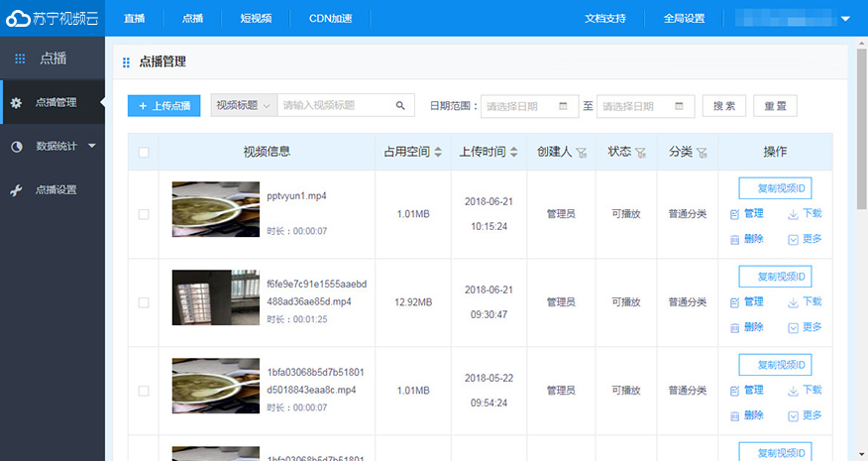This screenshot has width=868, height=461.
Task: Click 下载 for the 2018-05-22 video
Action: tap(805, 390)
